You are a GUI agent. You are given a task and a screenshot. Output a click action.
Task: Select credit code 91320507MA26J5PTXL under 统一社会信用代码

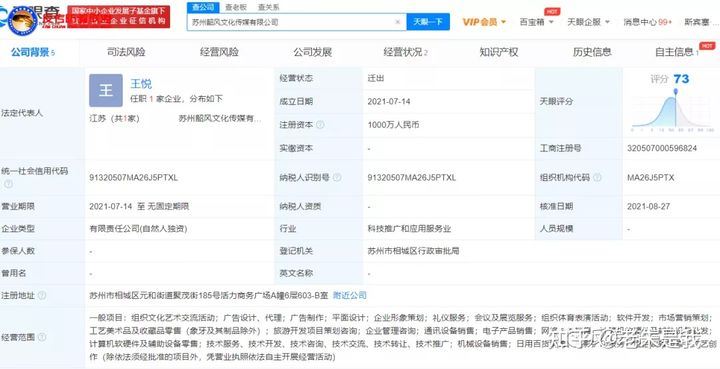pyautogui.click(x=134, y=178)
